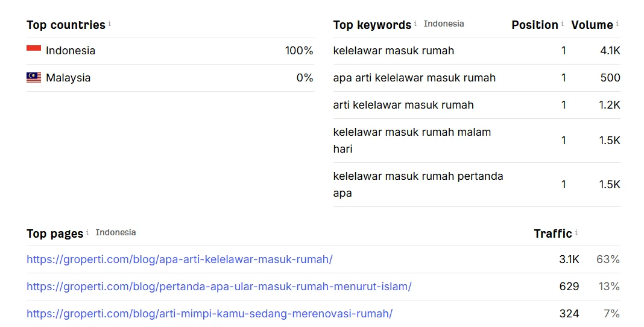This screenshot has height=327, width=644.
Task: Click the info icon beside Top pages
Action: [x=87, y=232]
